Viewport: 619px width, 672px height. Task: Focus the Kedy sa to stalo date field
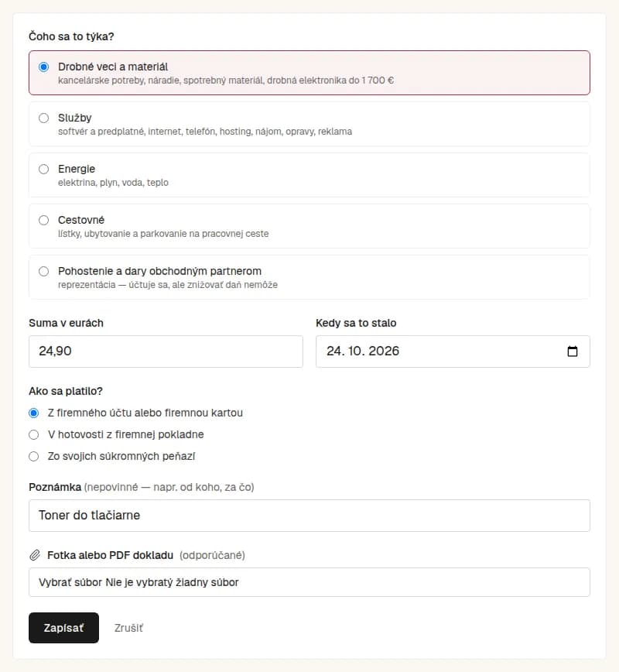[x=453, y=351]
